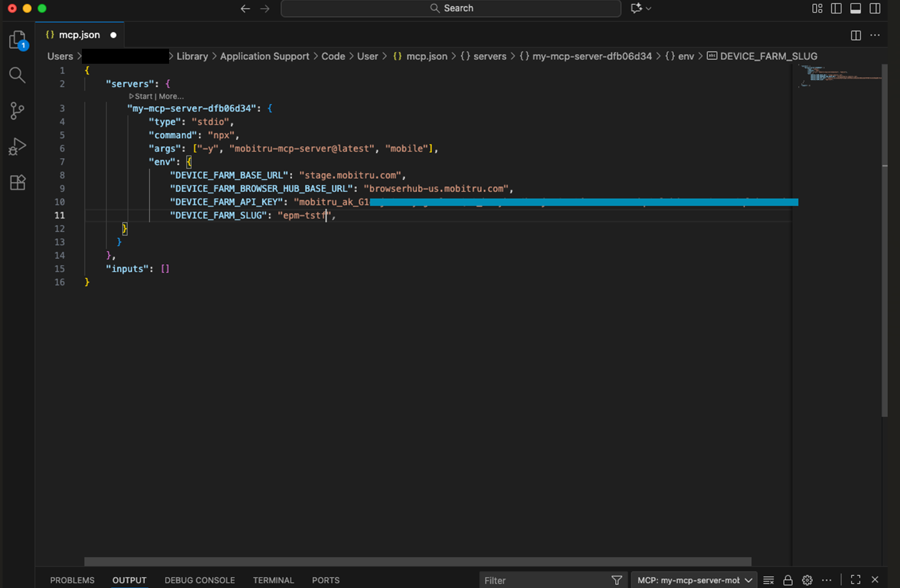Toggle the bottom panel visibility
This screenshot has width=900, height=588.
[x=856, y=8]
